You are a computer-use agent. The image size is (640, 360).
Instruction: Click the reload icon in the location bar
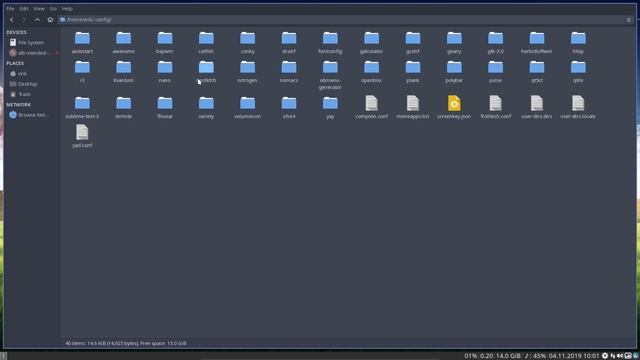[629, 20]
